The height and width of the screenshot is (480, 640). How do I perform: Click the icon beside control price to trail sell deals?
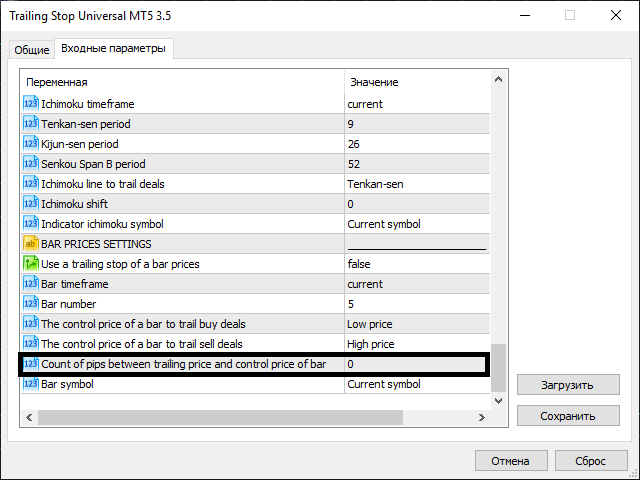31,344
